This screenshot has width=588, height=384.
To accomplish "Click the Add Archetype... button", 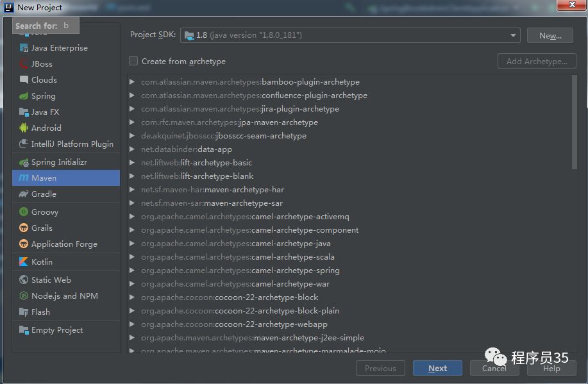I will 537,61.
